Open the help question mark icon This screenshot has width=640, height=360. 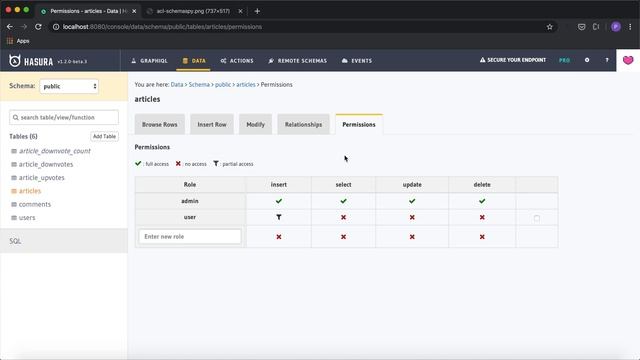607,60
